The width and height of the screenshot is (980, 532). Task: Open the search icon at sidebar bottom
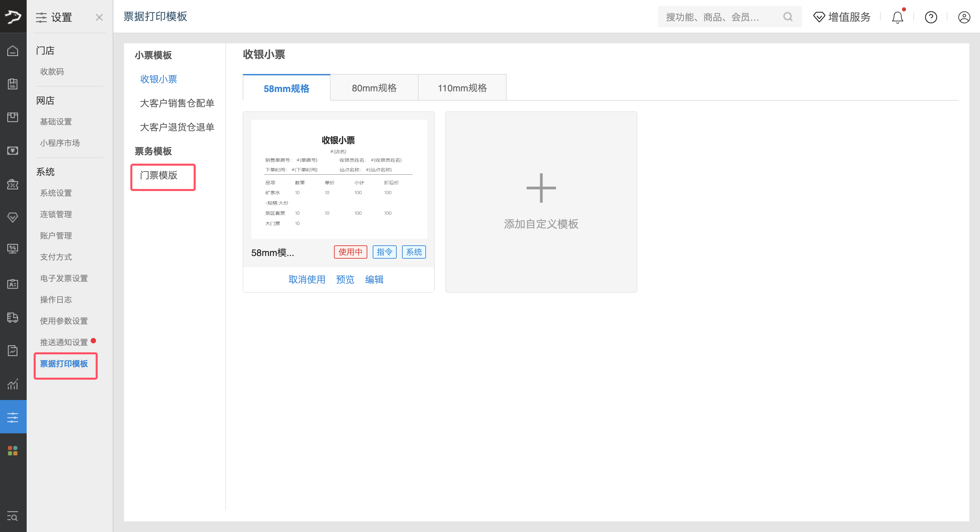[13, 517]
